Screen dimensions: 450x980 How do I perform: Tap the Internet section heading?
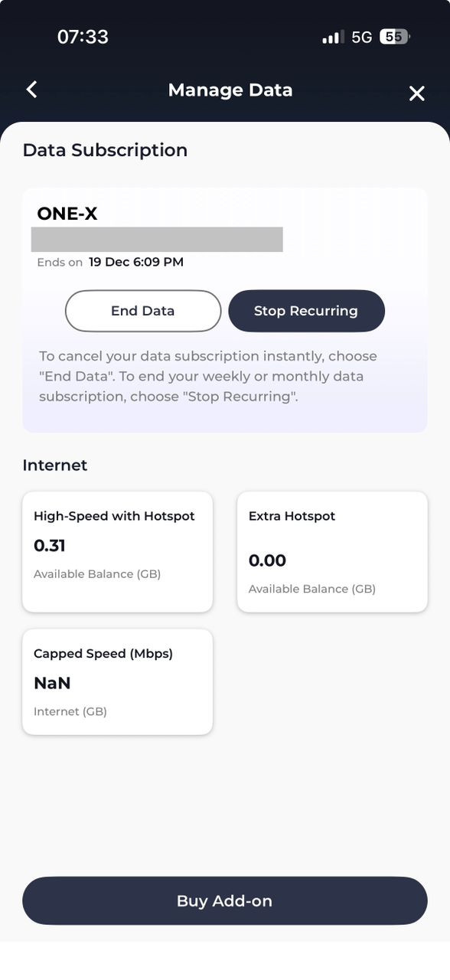(x=55, y=465)
